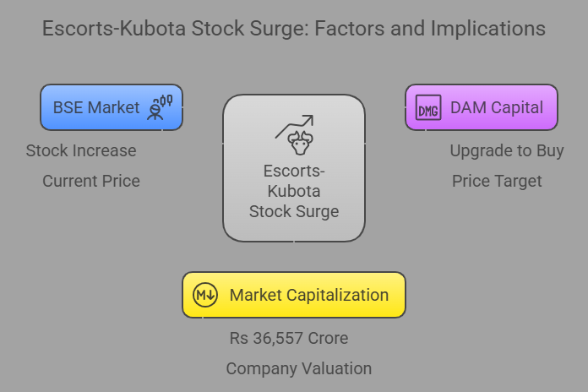Click the Stock Increase text
The width and height of the screenshot is (588, 392).
point(81,150)
